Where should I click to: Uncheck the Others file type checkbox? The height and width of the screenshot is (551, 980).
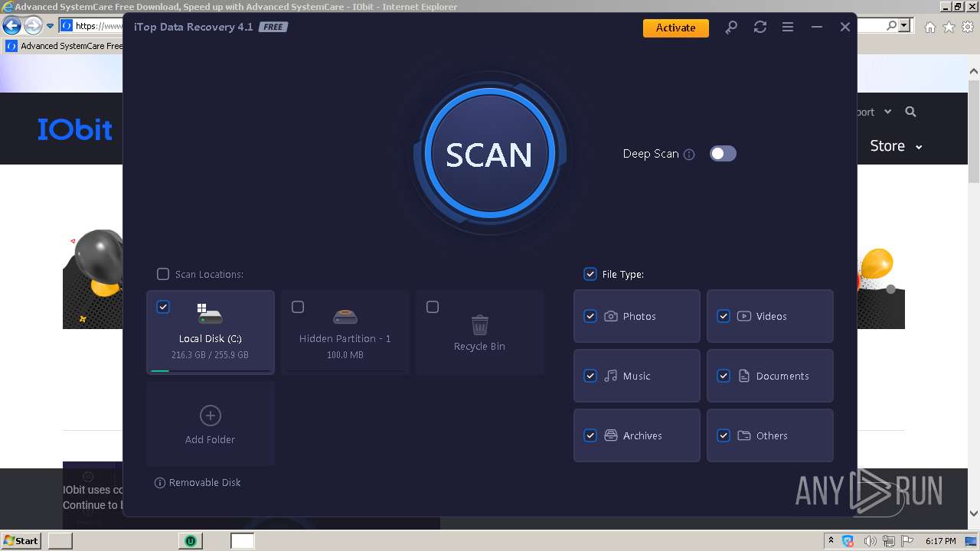click(724, 435)
